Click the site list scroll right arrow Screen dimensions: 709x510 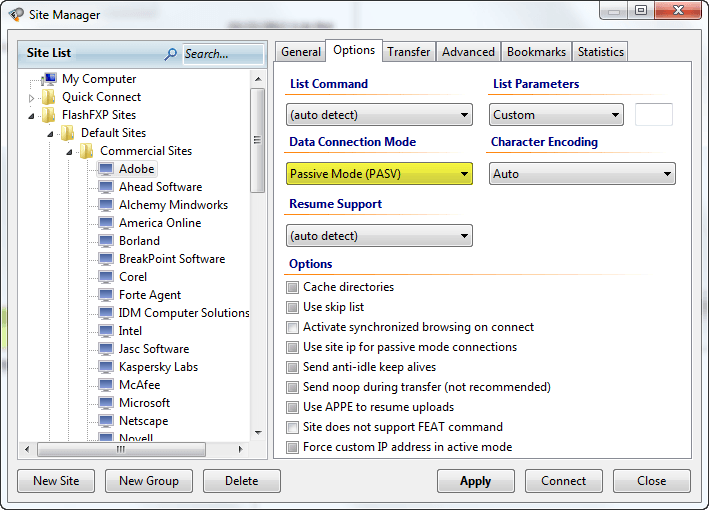click(240, 449)
